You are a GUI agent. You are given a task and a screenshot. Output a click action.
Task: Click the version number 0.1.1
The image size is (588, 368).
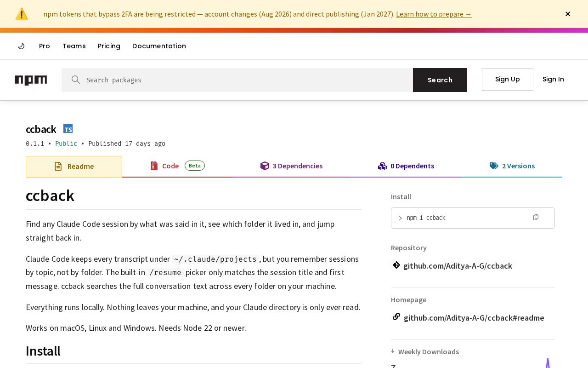click(x=35, y=144)
